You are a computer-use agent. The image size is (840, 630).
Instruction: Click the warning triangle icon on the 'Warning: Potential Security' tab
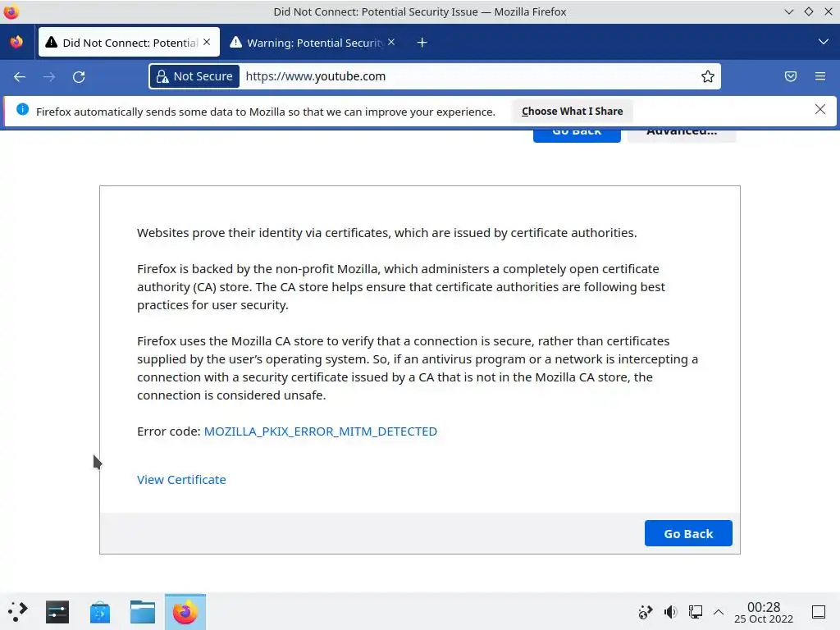235,43
